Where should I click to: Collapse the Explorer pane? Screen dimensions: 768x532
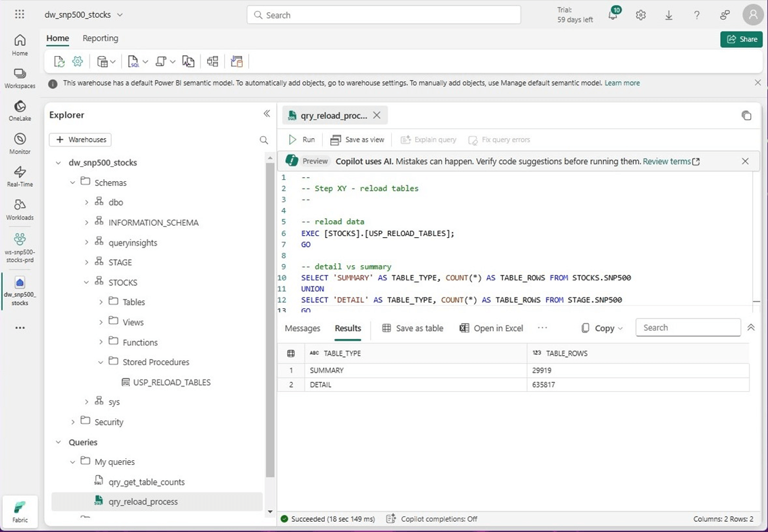coord(267,114)
